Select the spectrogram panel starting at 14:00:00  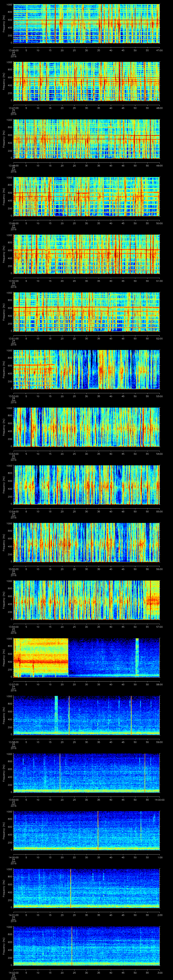(87, 831)
